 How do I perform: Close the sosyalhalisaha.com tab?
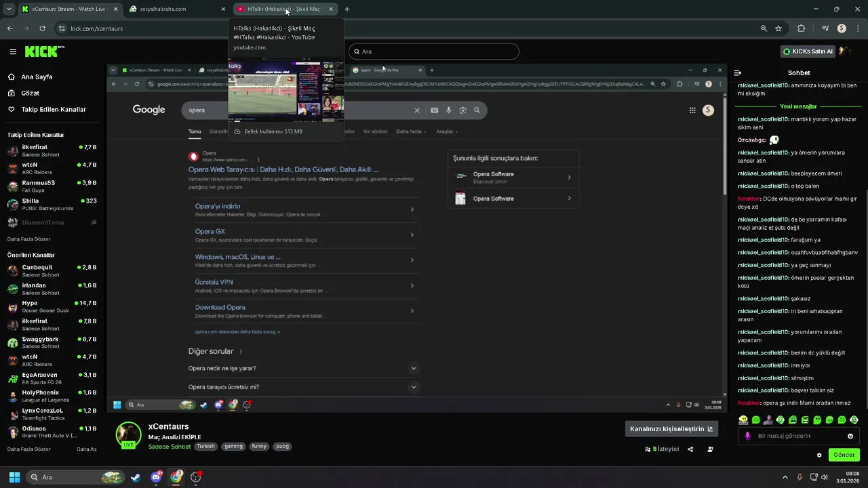[x=224, y=9]
